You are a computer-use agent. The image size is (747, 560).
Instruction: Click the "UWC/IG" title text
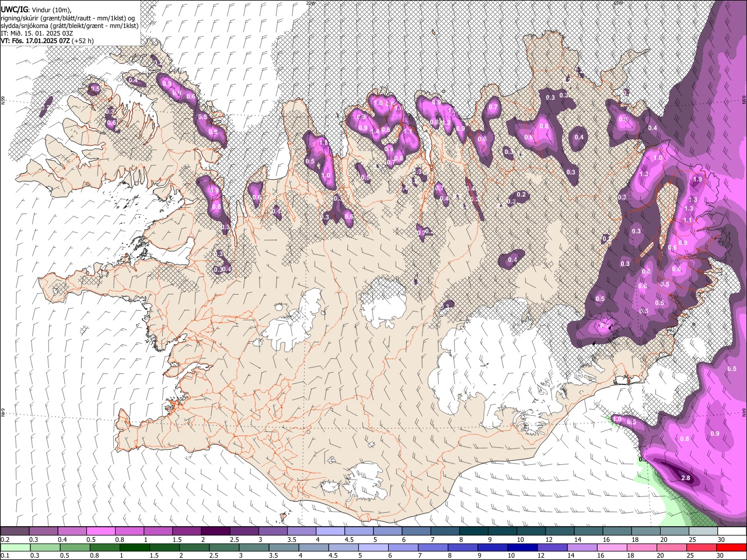pyautogui.click(x=14, y=9)
